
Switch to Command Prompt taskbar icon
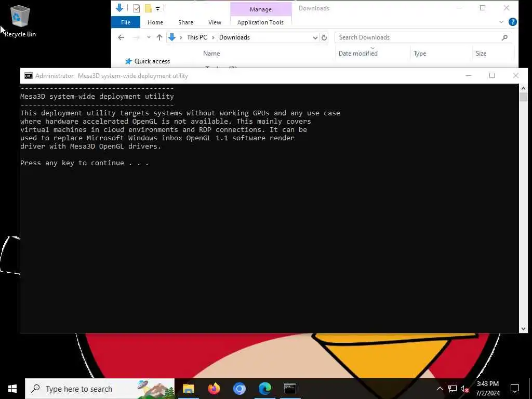[290, 389]
